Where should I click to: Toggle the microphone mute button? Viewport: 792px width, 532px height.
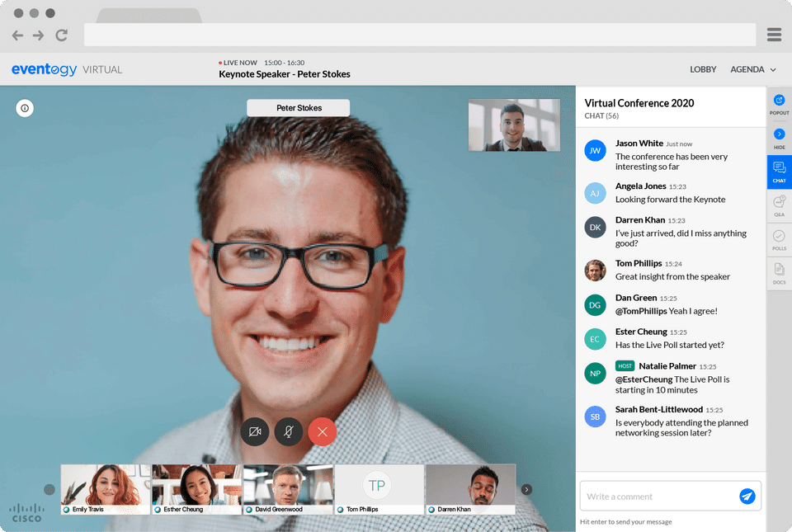pos(289,431)
